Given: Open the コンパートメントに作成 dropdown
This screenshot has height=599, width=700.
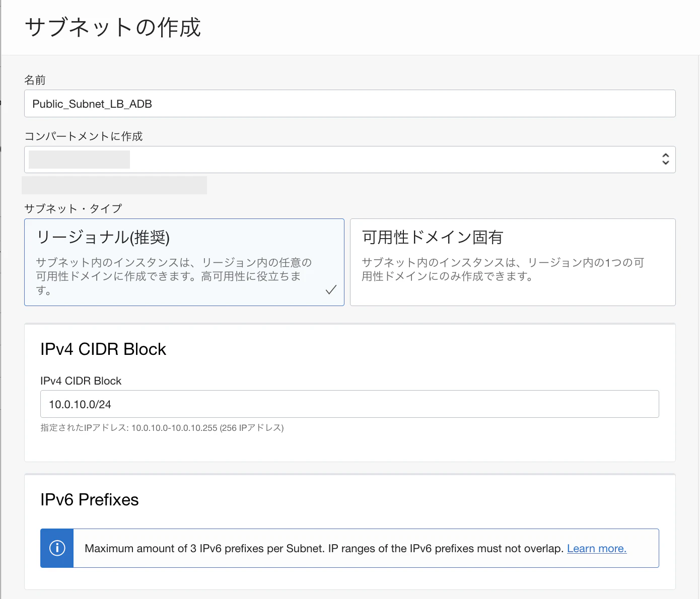Looking at the screenshot, I should (350, 160).
